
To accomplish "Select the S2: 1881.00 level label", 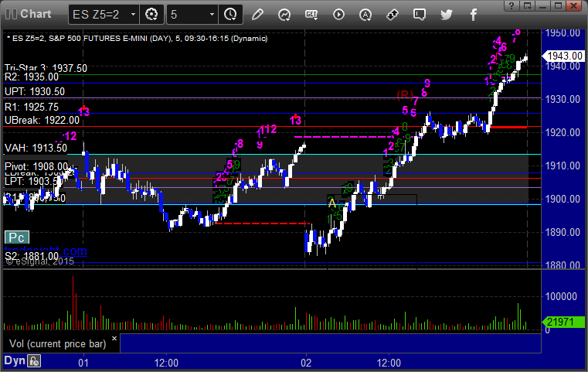I will click(x=32, y=257).
